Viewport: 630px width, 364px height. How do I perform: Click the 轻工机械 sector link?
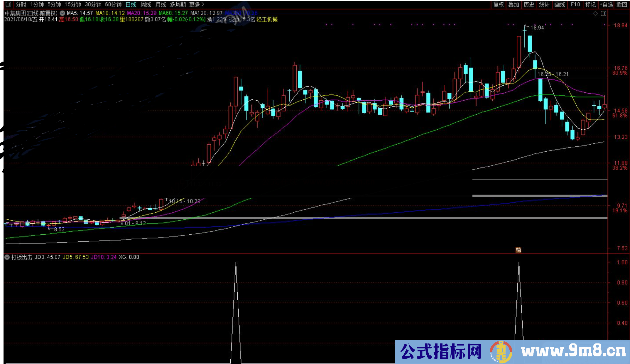267,19
